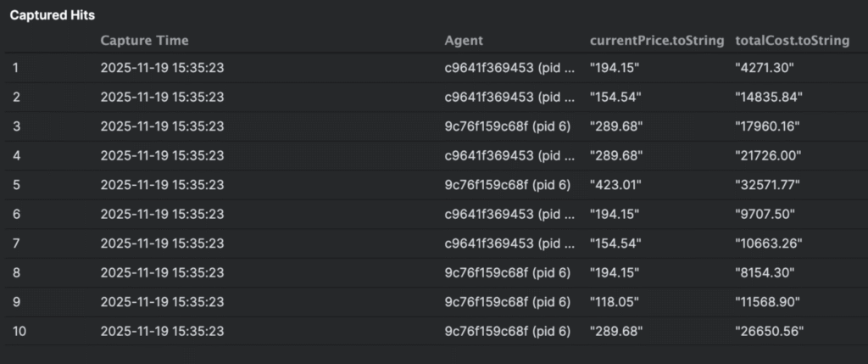868x364 pixels.
Task: Sort by currentPrice.toString column header
Action: [x=657, y=41]
